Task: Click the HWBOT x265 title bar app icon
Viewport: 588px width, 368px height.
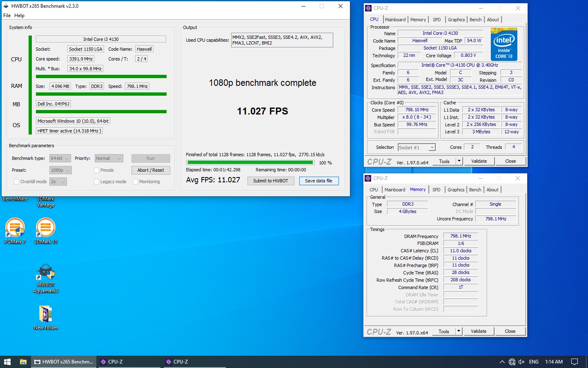Action: click(x=6, y=6)
